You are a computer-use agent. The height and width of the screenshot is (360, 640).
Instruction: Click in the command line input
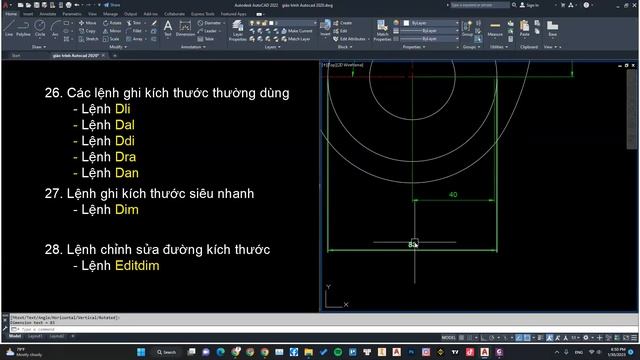(x=324, y=329)
